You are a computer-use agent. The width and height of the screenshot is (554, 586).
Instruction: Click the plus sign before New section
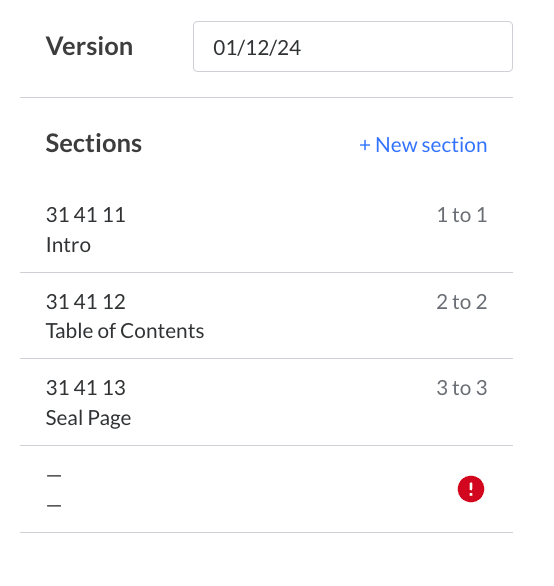click(x=365, y=145)
